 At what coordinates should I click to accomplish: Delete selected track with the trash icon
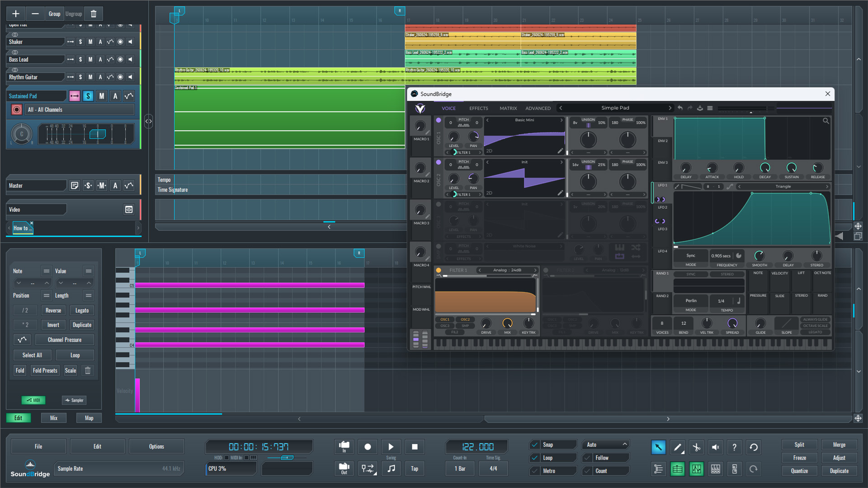tap(94, 14)
